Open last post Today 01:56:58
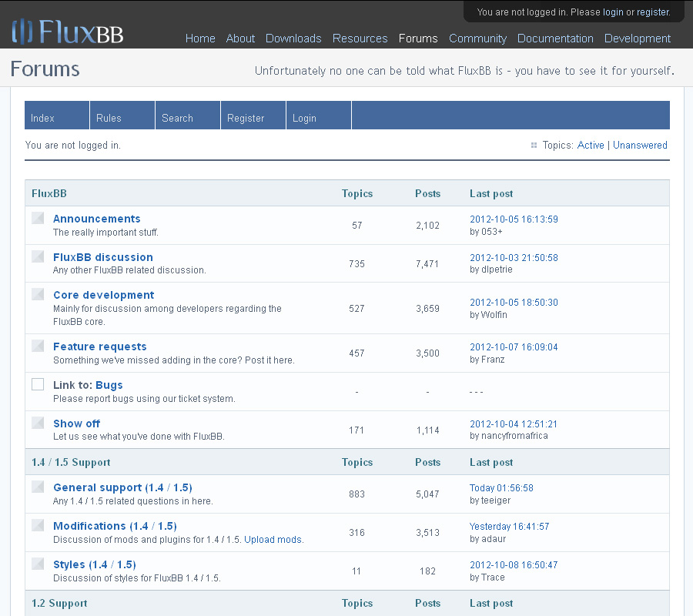This screenshot has width=693, height=616. (501, 488)
